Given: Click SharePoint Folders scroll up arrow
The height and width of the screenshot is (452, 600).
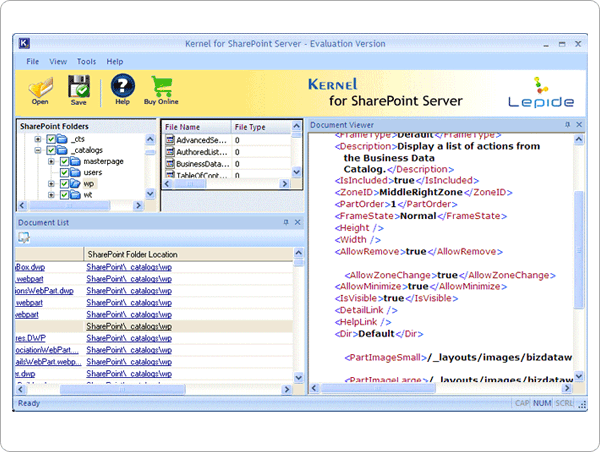Looking at the screenshot, I should 150,139.
